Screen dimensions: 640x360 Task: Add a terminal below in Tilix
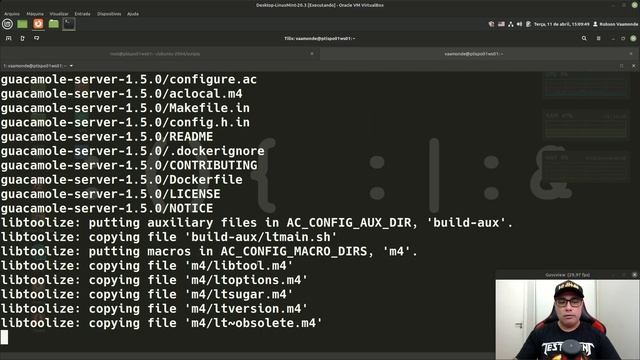click(x=36, y=38)
